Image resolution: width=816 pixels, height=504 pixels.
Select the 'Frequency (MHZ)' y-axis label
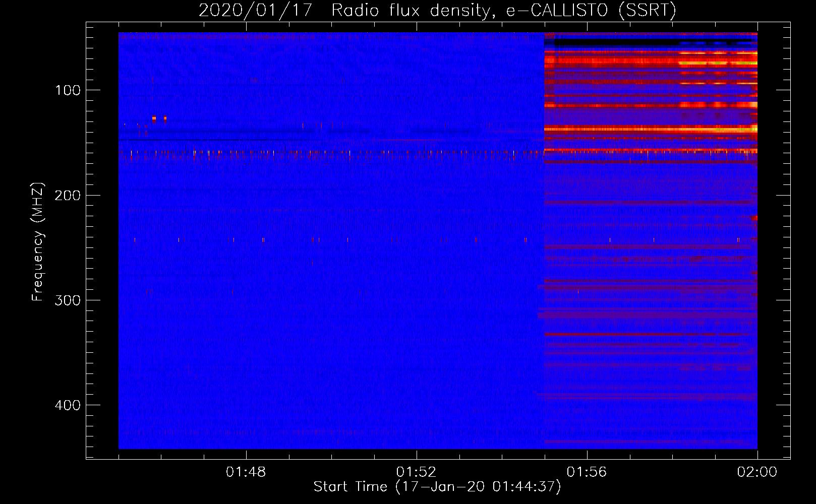click(x=38, y=242)
